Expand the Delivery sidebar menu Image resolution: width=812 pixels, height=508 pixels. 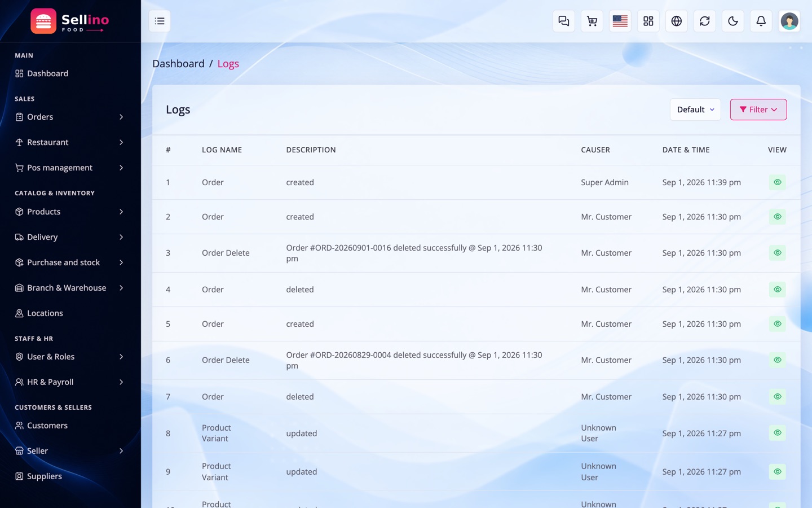click(x=70, y=237)
